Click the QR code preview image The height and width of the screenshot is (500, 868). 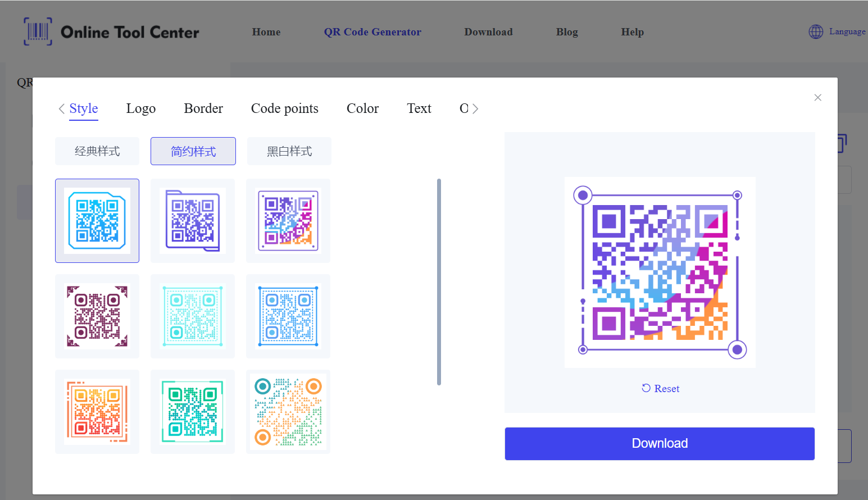pyautogui.click(x=660, y=272)
